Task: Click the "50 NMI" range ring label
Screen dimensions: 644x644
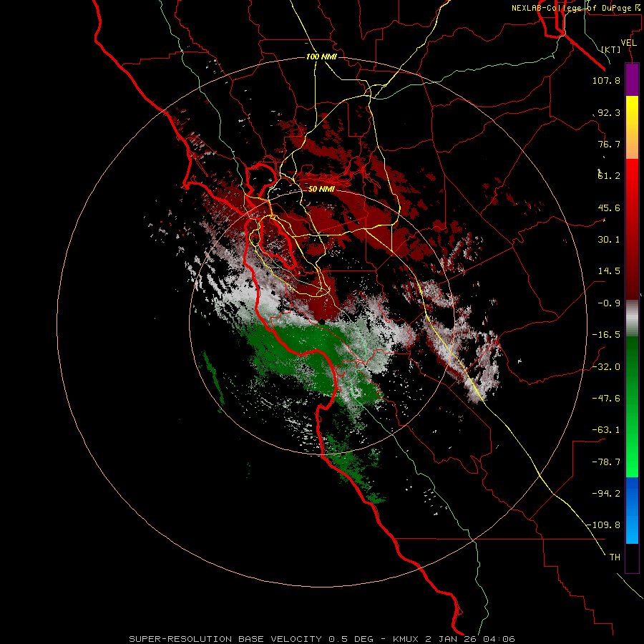Action: point(321,189)
